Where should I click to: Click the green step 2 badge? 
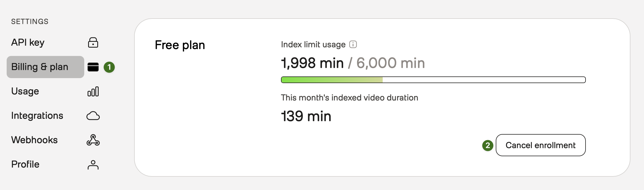[x=488, y=145]
